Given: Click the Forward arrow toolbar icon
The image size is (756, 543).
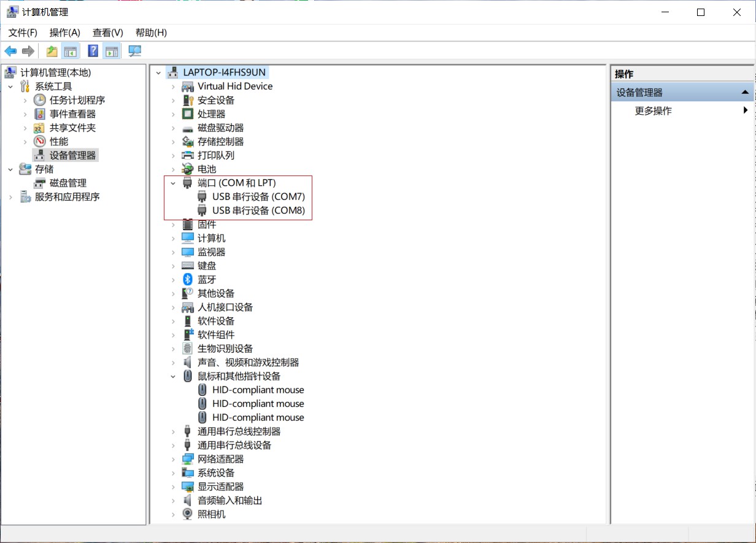Looking at the screenshot, I should (28, 51).
